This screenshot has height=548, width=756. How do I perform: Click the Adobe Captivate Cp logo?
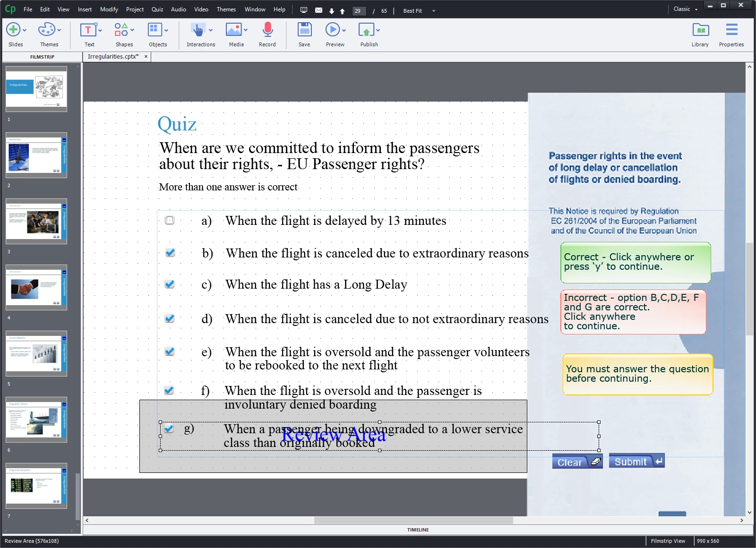pyautogui.click(x=10, y=9)
